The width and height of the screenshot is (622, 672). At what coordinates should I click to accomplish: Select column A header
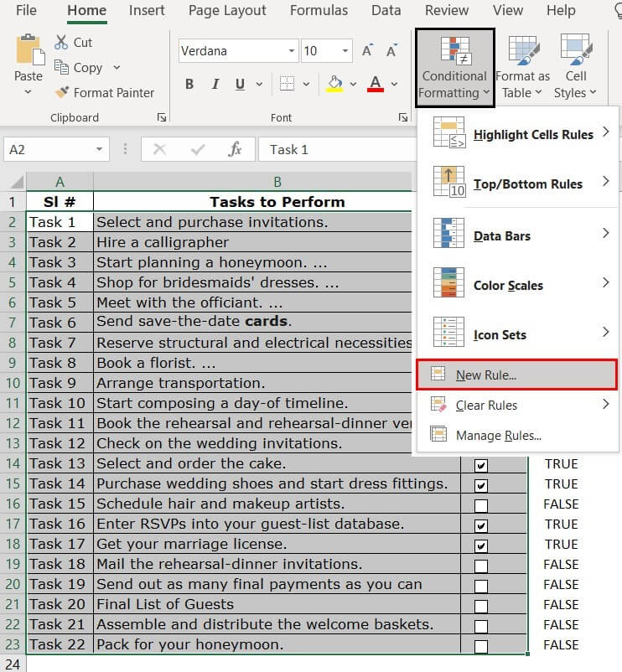[60, 182]
